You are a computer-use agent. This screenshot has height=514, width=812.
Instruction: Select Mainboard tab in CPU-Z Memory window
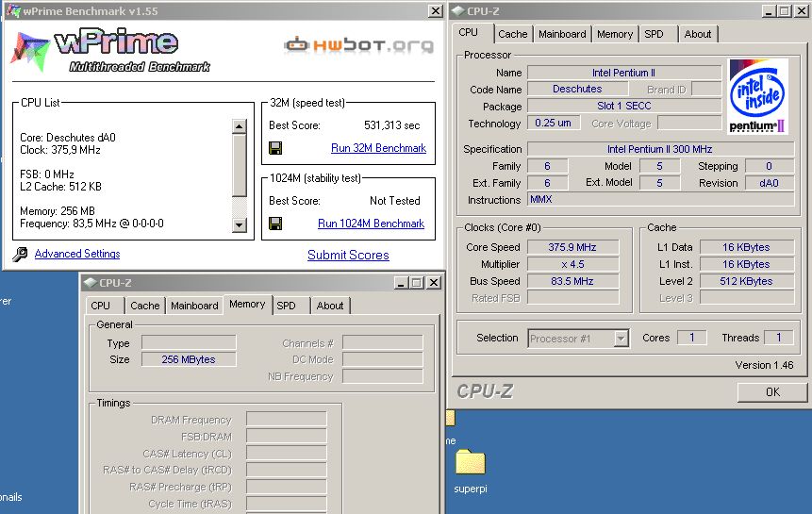[194, 306]
